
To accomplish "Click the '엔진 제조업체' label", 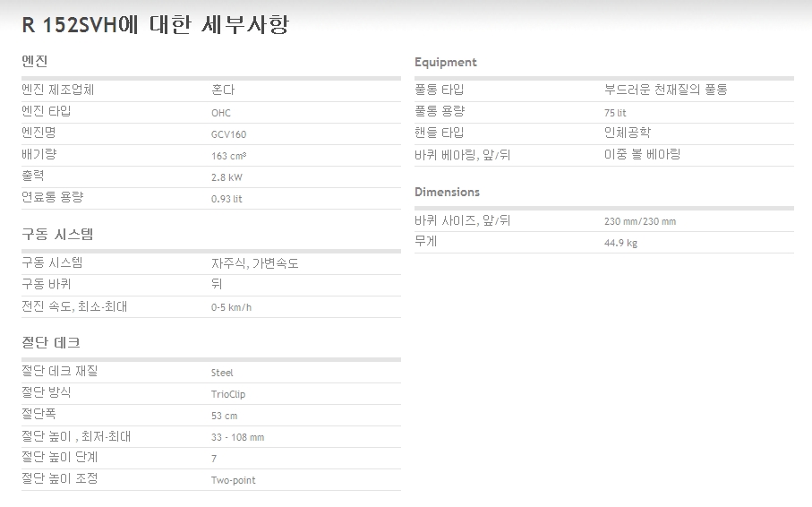I will [57, 90].
